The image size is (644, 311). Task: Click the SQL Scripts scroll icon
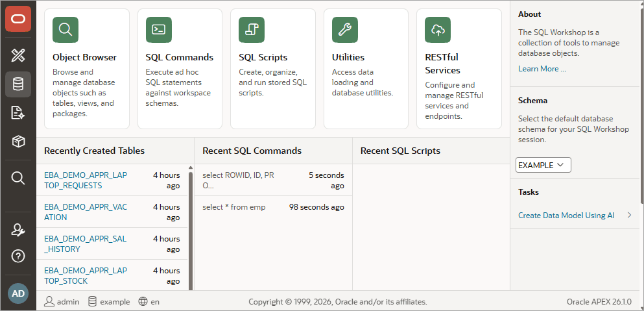252,30
